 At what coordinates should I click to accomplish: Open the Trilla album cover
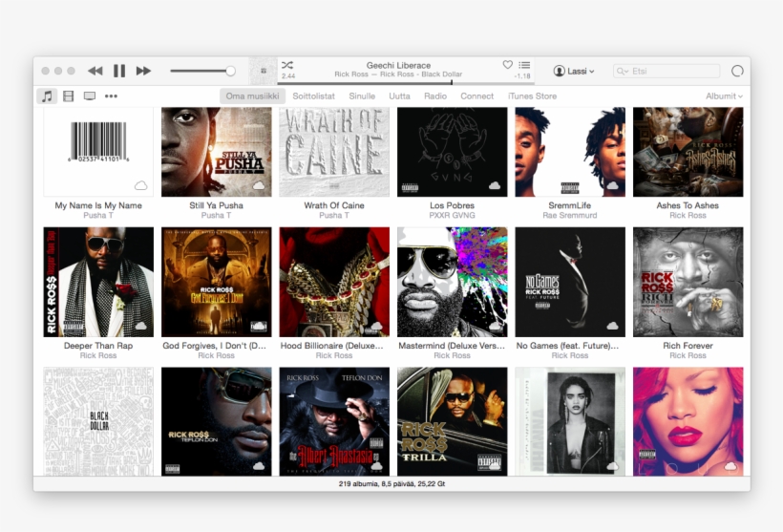point(452,421)
